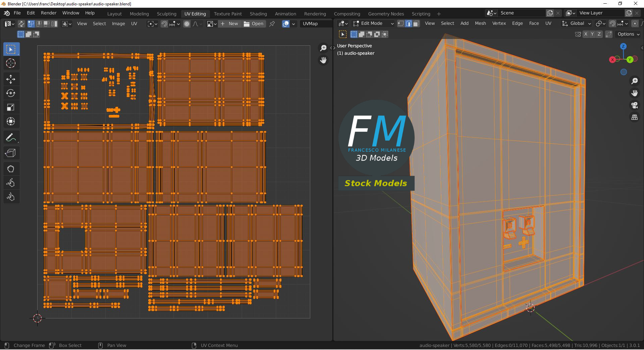This screenshot has width=644, height=350.
Task: Click the camera view icon in 3D viewport
Action: coord(634,105)
